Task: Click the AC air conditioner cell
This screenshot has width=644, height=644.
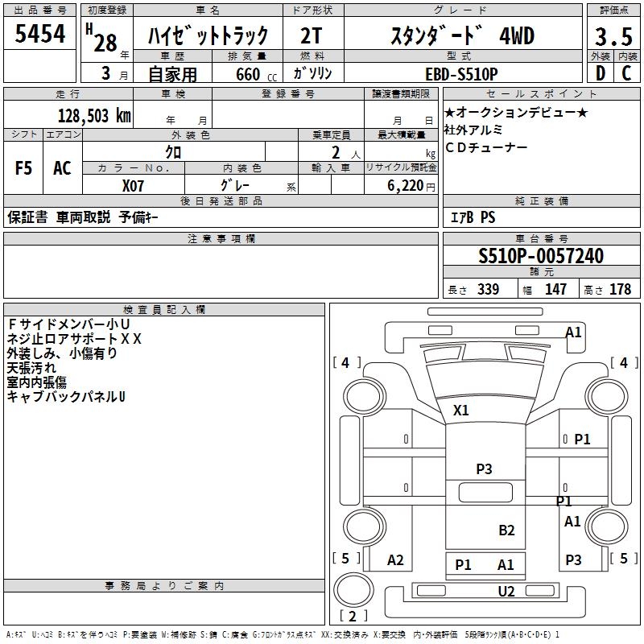Action: coord(62,168)
